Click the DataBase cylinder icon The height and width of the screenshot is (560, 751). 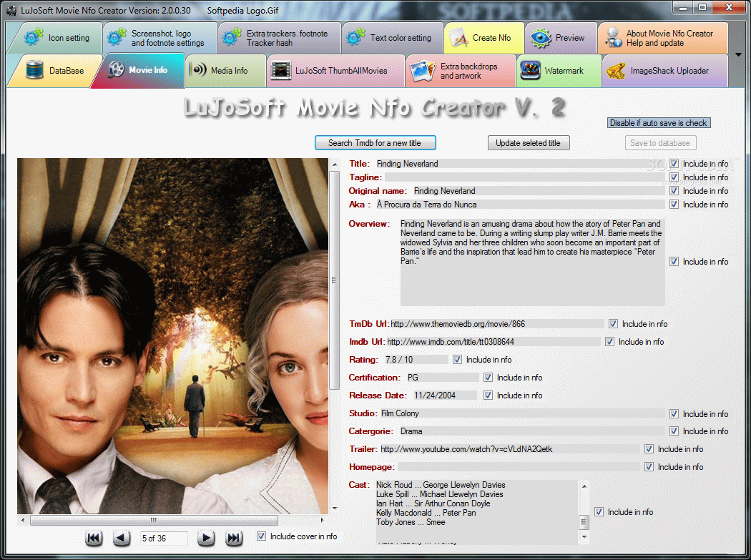(34, 70)
